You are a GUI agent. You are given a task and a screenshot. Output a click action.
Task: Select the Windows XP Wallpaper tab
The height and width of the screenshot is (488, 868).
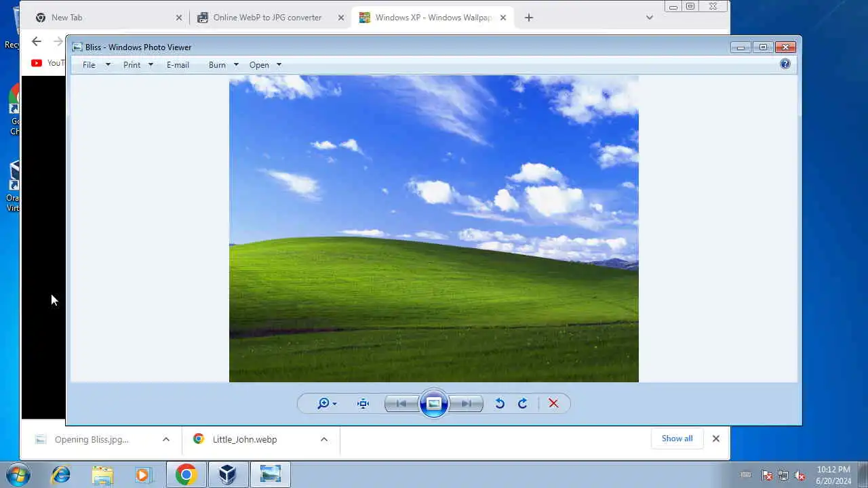(433, 18)
